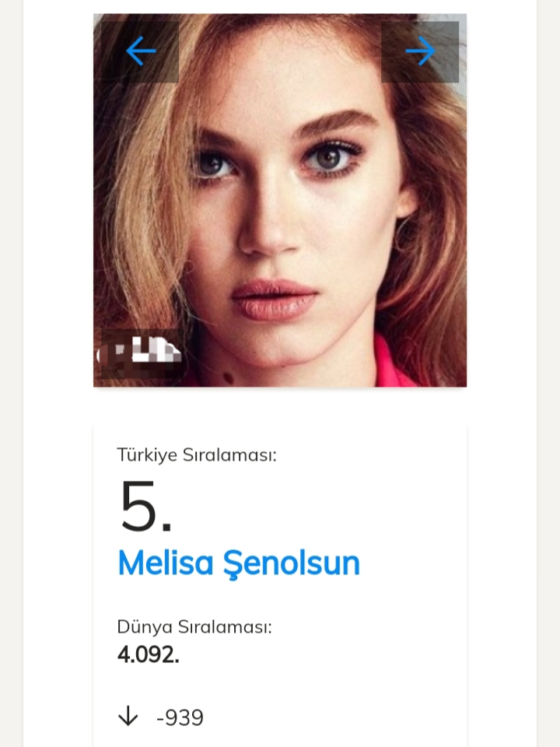Viewport: 560px width, 747px height.
Task: Click the white strip above the photo
Action: [x=280, y=6]
